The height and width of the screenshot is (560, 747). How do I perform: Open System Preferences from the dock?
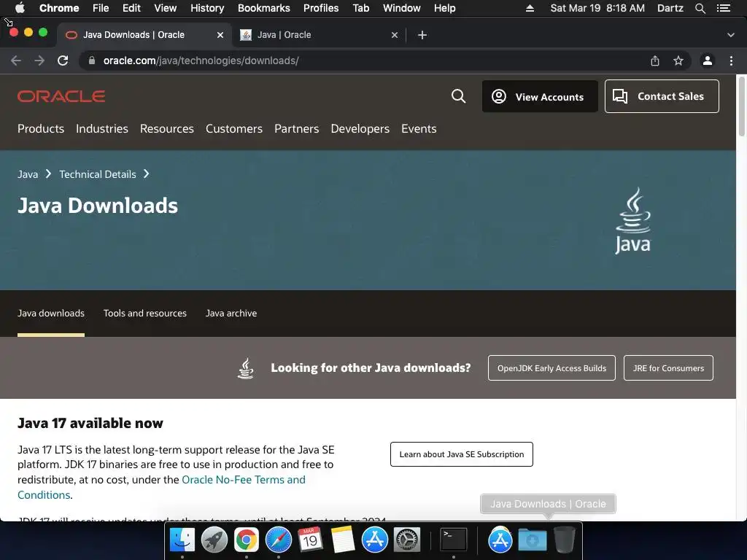click(407, 540)
